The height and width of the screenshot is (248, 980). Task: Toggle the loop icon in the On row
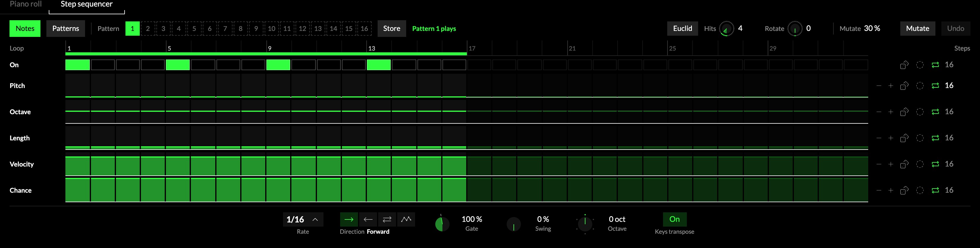point(935,65)
